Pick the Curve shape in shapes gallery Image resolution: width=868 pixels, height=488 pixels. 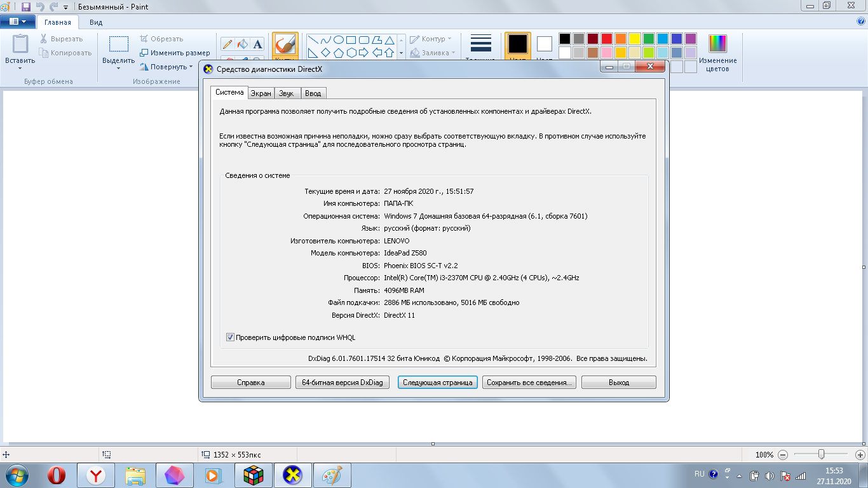point(325,39)
